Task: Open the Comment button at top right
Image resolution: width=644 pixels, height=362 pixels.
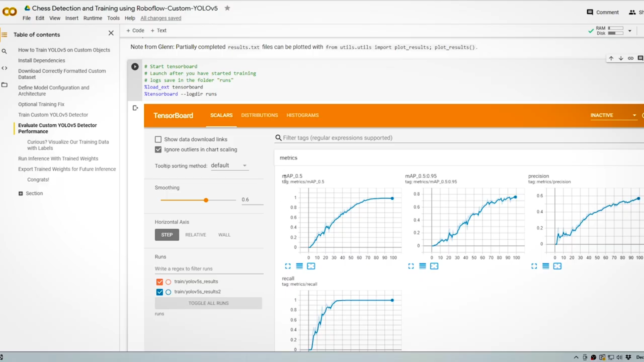Action: point(603,12)
